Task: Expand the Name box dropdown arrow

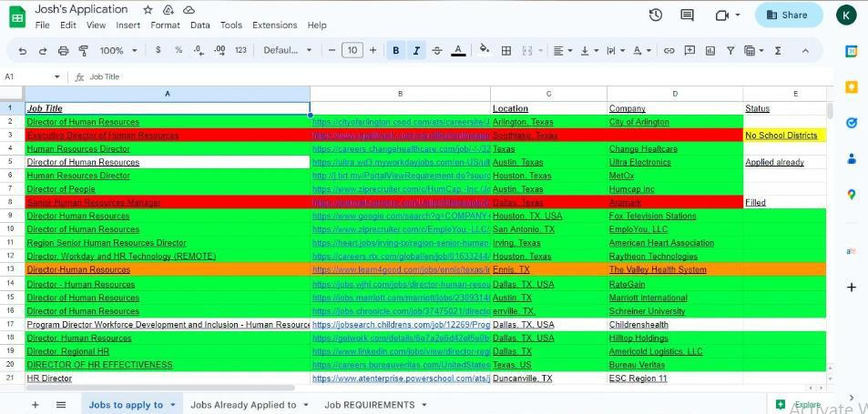Action: tap(56, 76)
